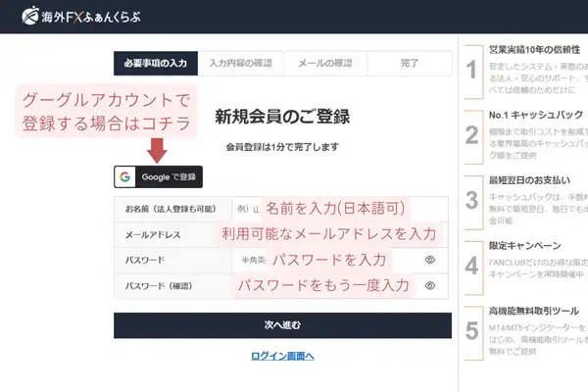Viewport: 588px width, 392px height.
Task: Select the 完了 step tab
Action: [x=410, y=63]
